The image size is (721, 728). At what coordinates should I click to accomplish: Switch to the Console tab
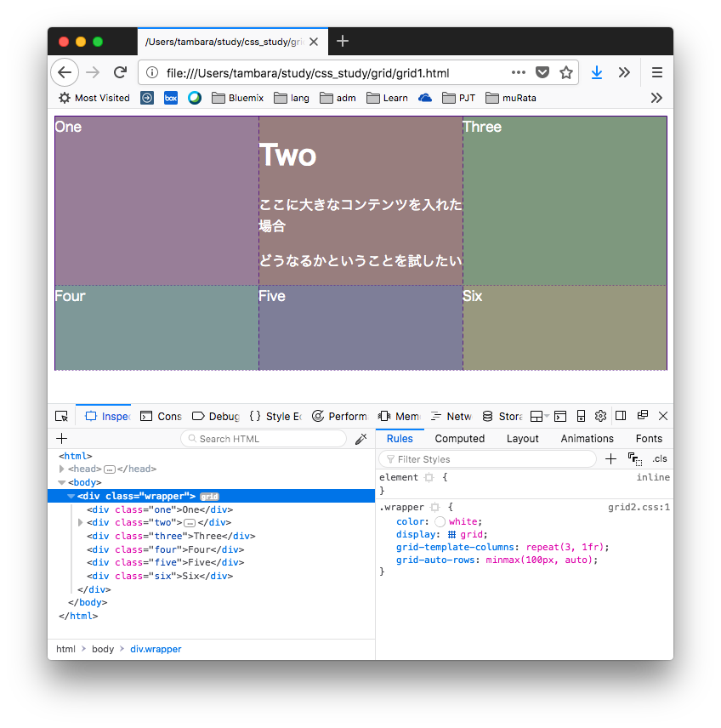click(x=161, y=416)
